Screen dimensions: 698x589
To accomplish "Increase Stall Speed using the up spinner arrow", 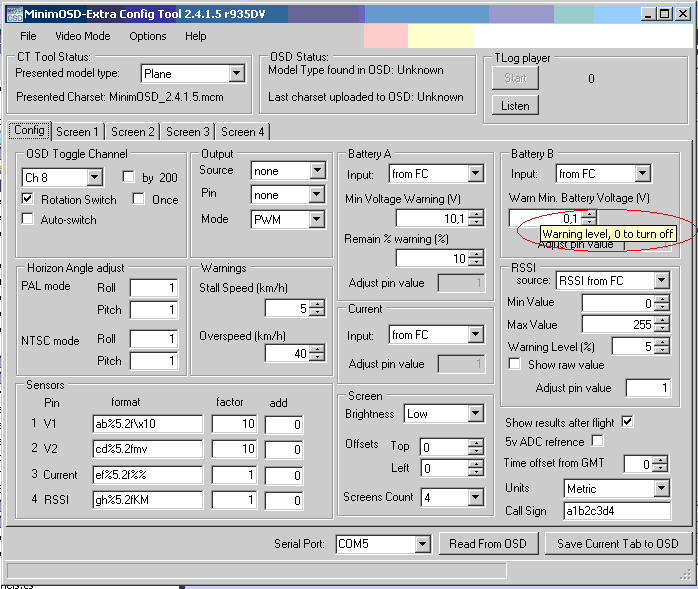I will [317, 304].
